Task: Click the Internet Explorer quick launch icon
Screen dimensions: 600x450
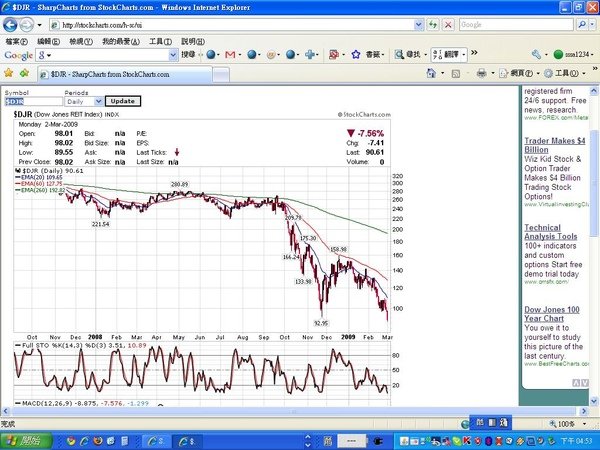Action: tap(84, 441)
